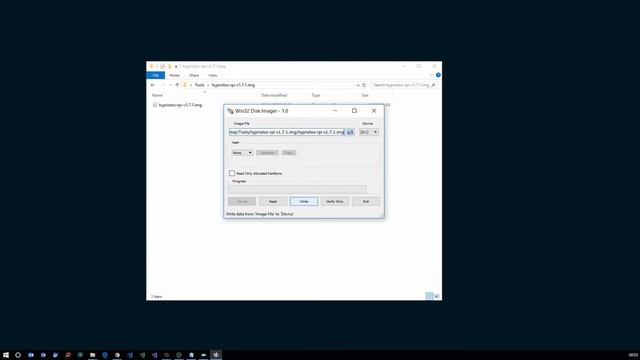The width and height of the screenshot is (640, 360).
Task: Open the Share ribbon tab in Explorer
Action: (194, 76)
